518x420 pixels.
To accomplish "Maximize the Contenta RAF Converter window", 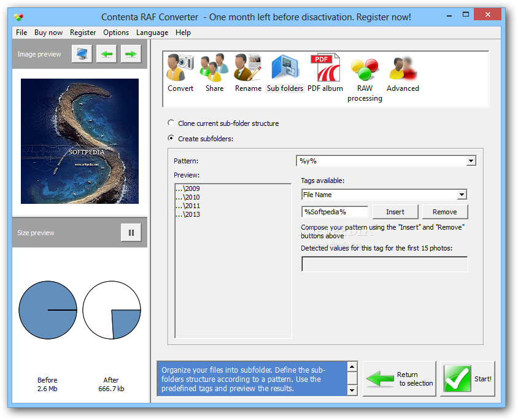I will click(466, 15).
